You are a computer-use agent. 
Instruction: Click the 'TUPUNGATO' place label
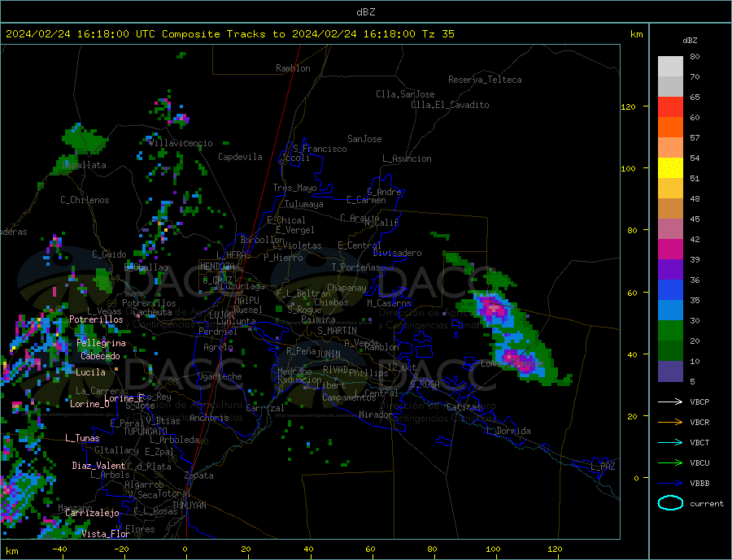pos(146,432)
